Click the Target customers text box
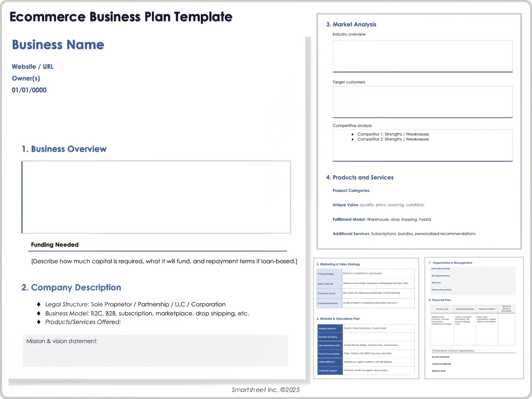The height and width of the screenshot is (399, 532). (422, 102)
